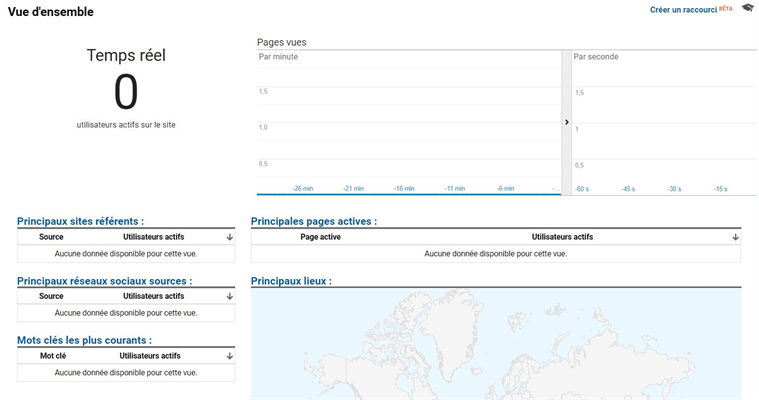The height and width of the screenshot is (400, 759).
Task: Click the Page active column header
Action: point(320,237)
